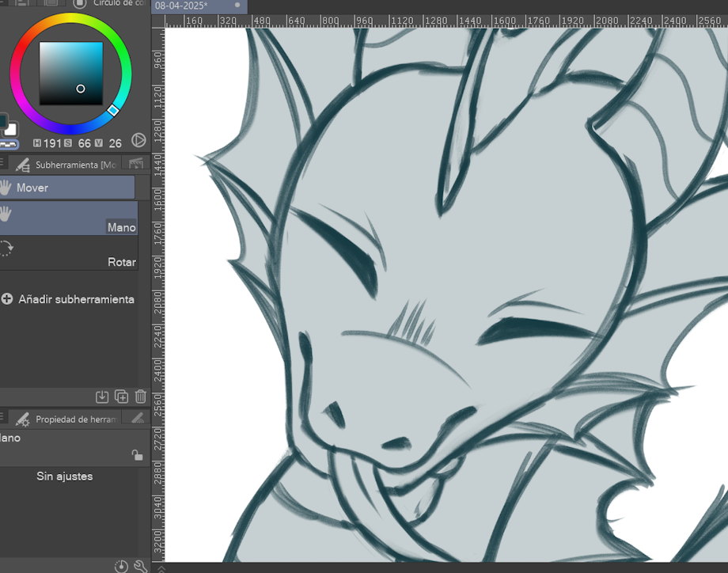Select the transparent color swatch
The height and width of the screenshot is (573, 728).
[9, 145]
